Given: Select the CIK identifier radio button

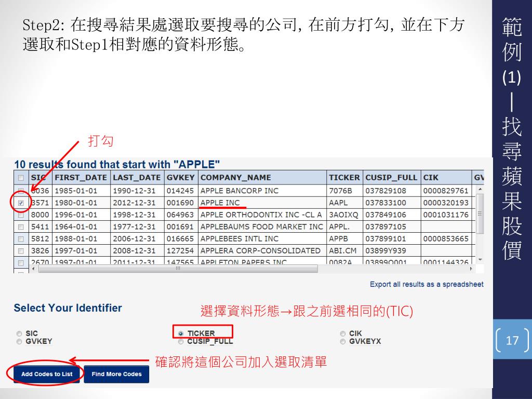Looking at the screenshot, I should 343,334.
